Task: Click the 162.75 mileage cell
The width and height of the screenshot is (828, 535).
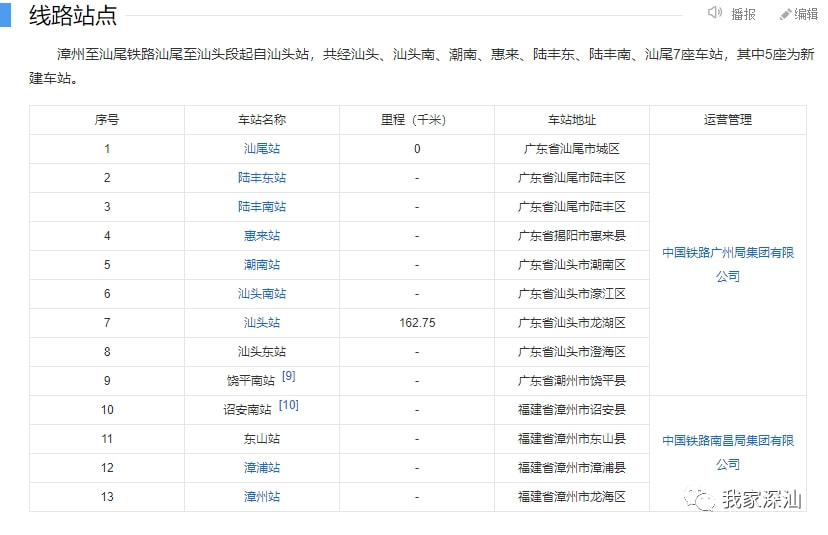Action: pyautogui.click(x=417, y=323)
